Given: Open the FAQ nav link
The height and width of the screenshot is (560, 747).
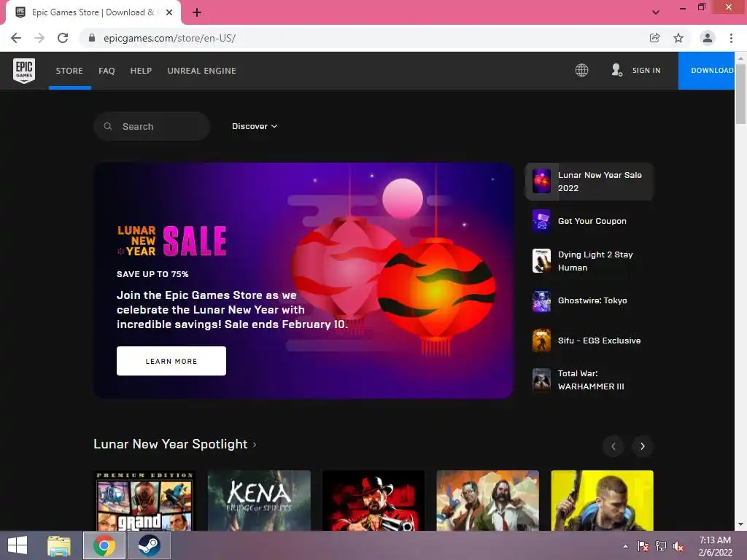Looking at the screenshot, I should click(107, 71).
